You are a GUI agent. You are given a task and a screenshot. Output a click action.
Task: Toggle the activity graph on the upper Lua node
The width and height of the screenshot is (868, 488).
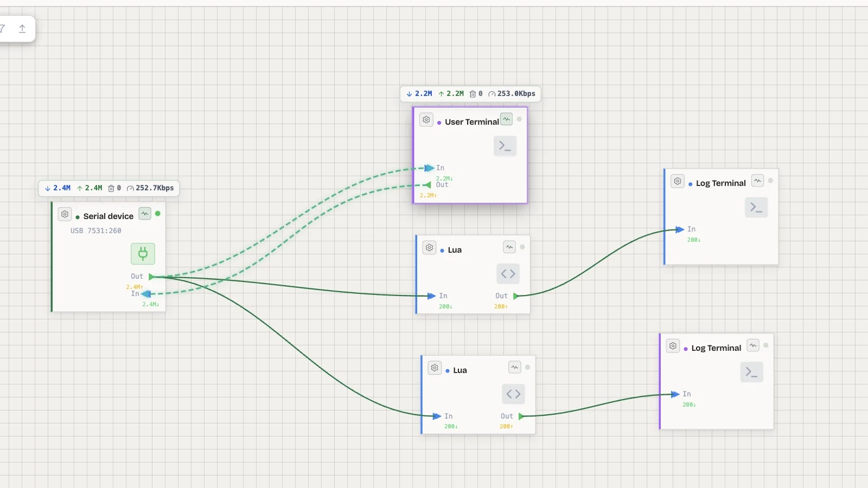tap(509, 246)
